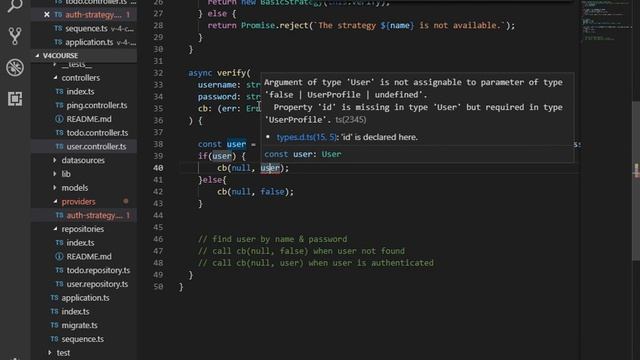
Task: Click the providers folder modified dot
Action: click(x=126, y=201)
